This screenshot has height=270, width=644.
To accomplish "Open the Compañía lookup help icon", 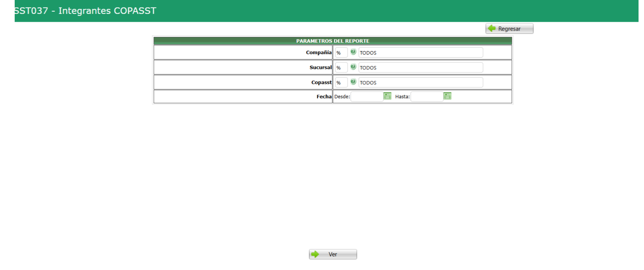I will pyautogui.click(x=353, y=52).
